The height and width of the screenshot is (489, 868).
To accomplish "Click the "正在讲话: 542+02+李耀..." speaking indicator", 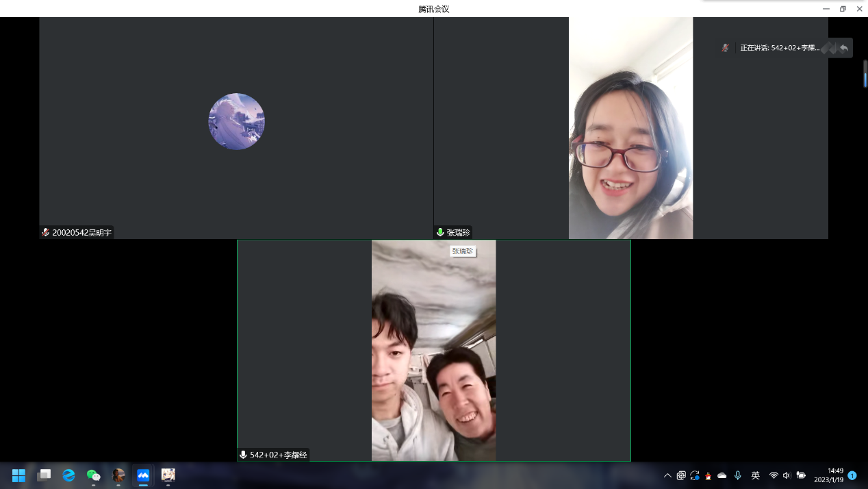I will click(x=780, y=48).
